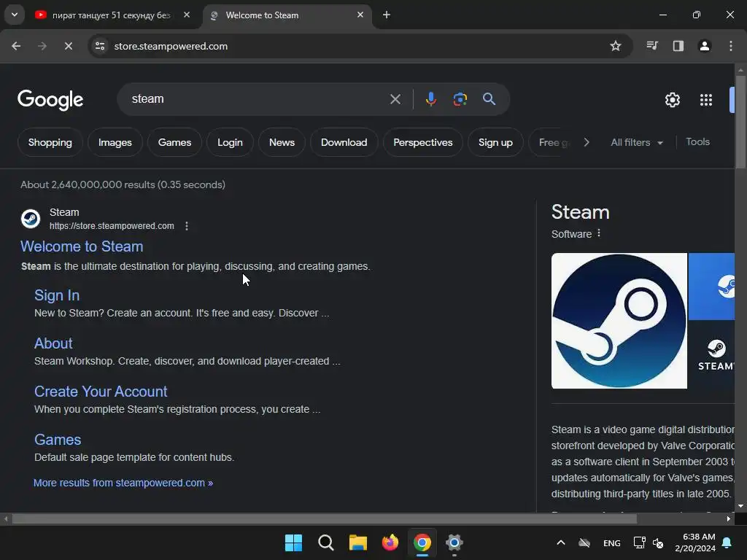
Task: Open File Explorer from taskbar
Action: [357, 542]
